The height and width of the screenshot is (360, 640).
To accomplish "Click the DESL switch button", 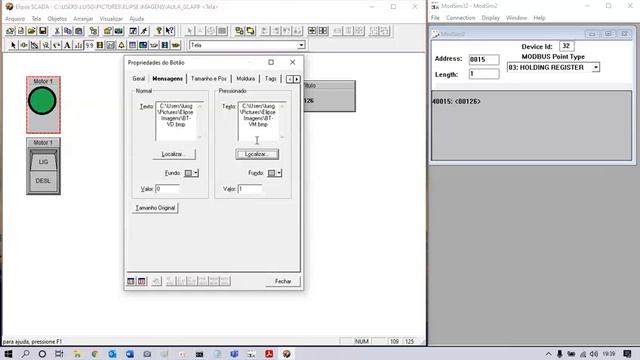I will click(43, 180).
